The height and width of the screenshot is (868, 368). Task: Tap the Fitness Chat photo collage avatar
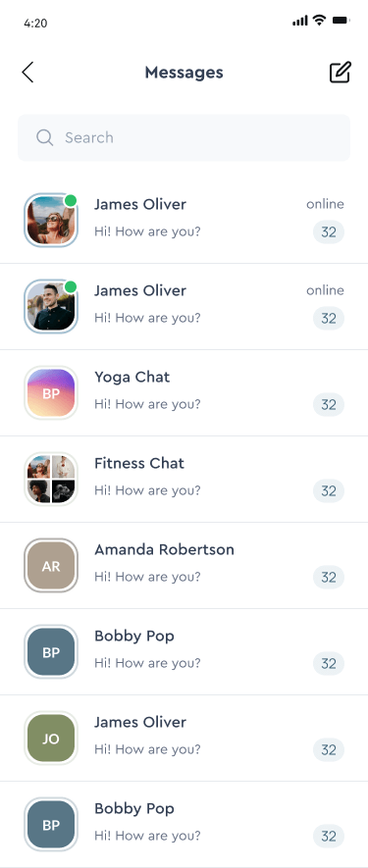pos(51,479)
